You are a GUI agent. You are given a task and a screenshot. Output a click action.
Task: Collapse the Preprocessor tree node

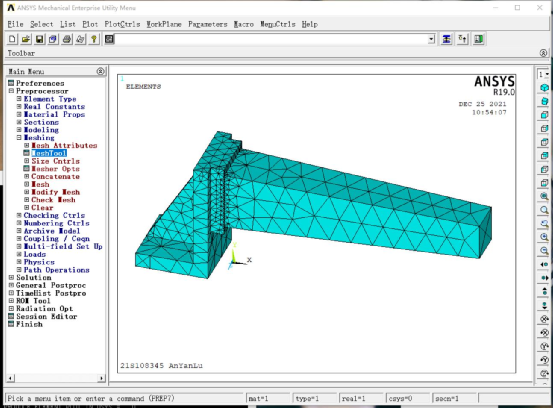11,91
